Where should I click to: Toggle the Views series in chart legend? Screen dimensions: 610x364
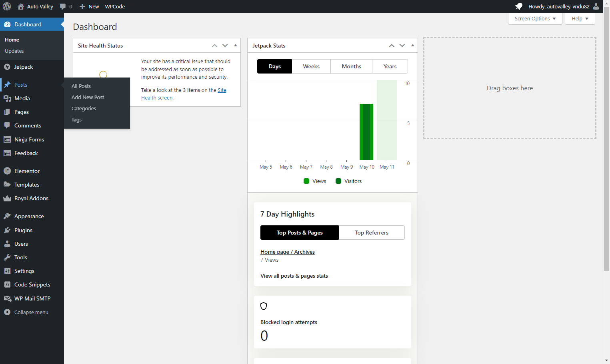(x=315, y=181)
